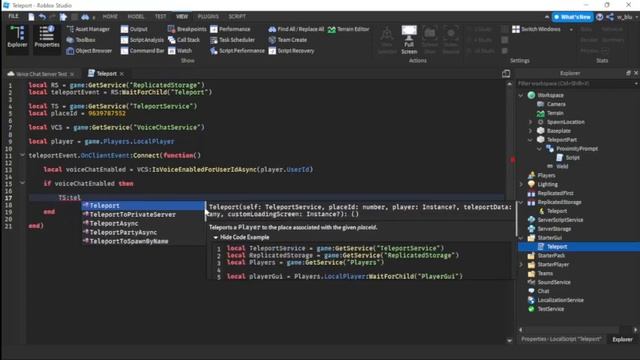Screen dimensions: 640x360
Task: Expand the Baseplate tree node
Action: pos(530,131)
